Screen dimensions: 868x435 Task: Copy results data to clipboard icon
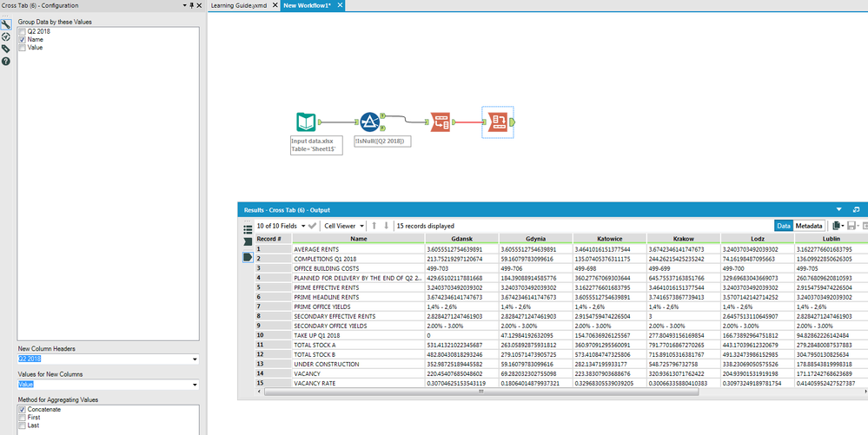tap(837, 226)
